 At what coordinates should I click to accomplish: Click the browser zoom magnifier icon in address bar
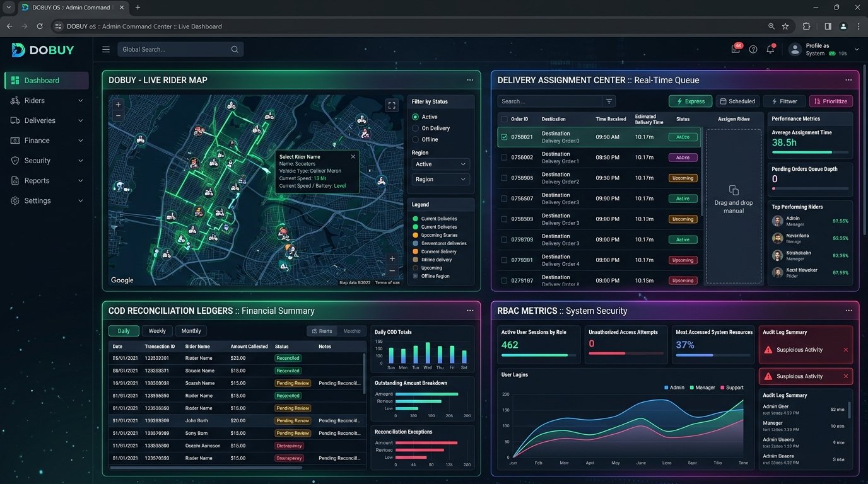(x=771, y=26)
